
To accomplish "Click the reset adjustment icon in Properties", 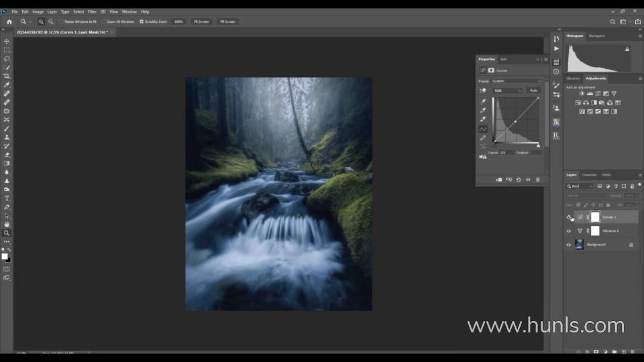I will click(518, 180).
